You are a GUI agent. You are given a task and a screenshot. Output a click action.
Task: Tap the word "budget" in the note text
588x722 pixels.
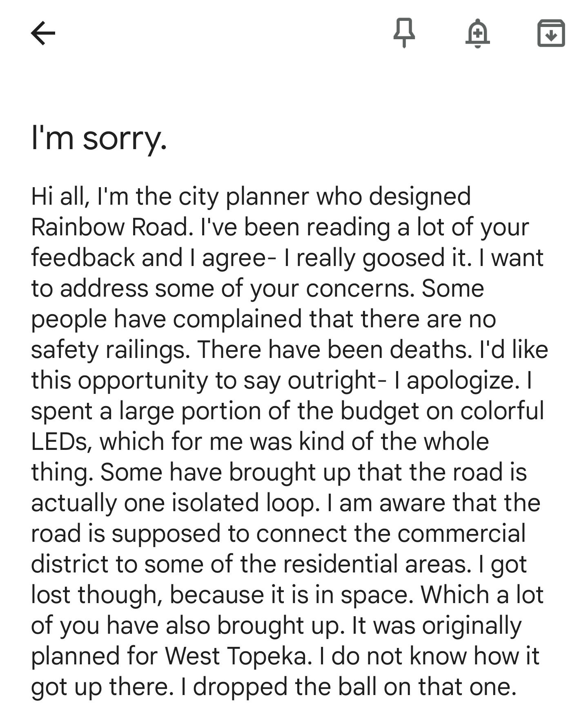click(x=379, y=412)
